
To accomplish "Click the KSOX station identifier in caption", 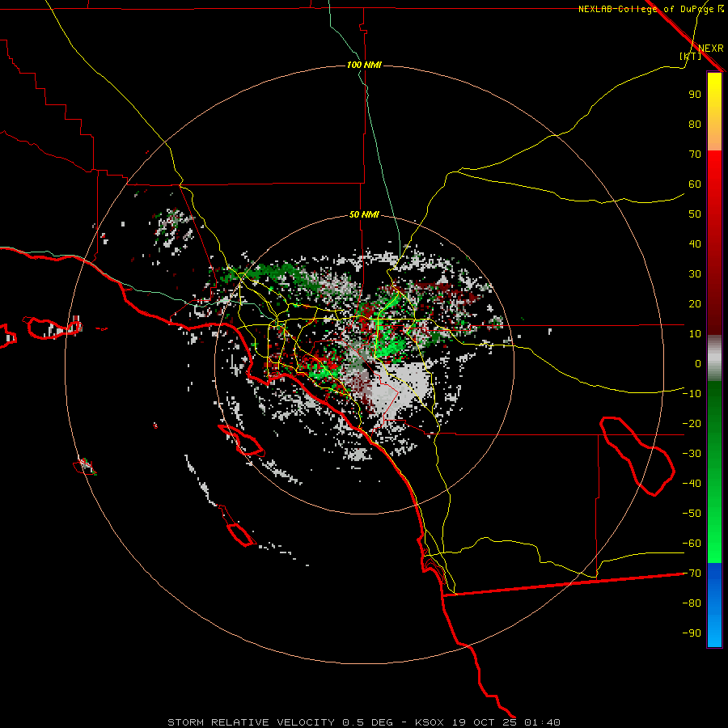I will click(430, 722).
